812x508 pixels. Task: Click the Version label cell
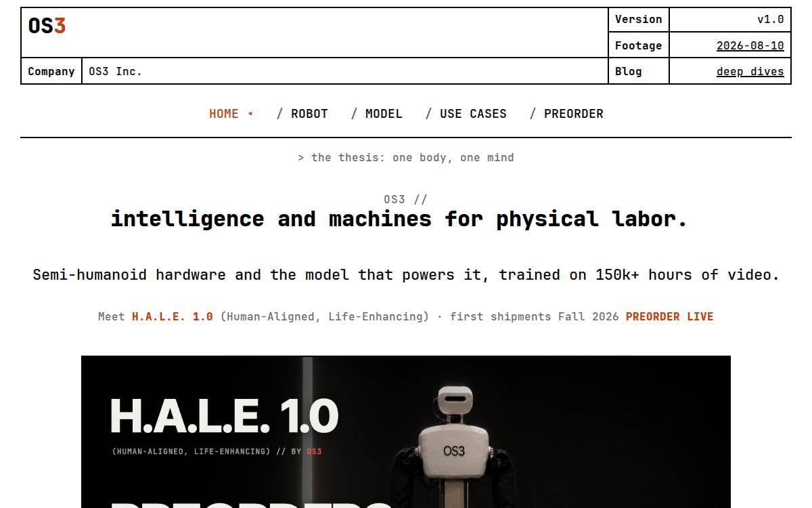[639, 20]
